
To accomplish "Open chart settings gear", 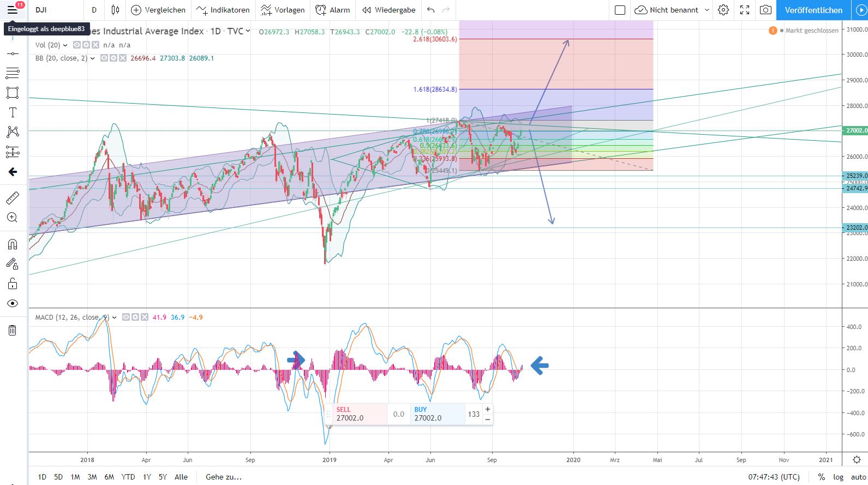I will coord(723,10).
